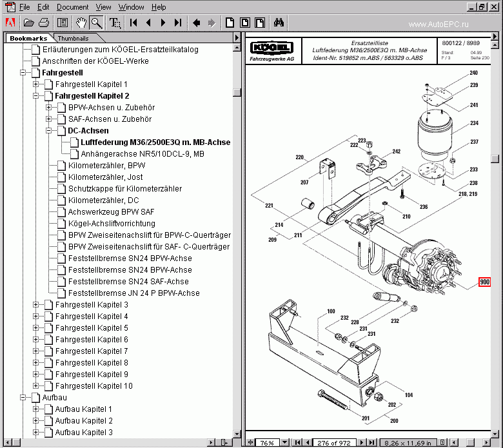Image resolution: width=503 pixels, height=448 pixels.
Task: Set Fit Width page view icon
Action: pyautogui.click(x=260, y=23)
